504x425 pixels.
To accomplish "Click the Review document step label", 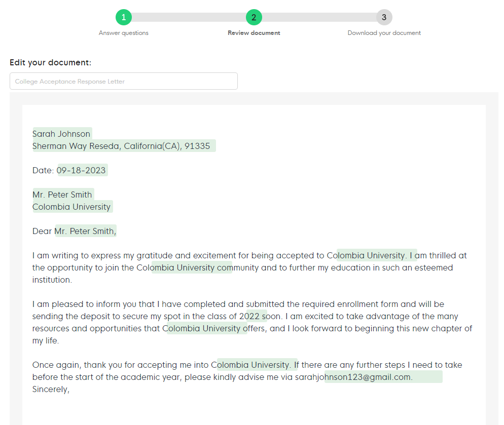I will click(254, 33).
